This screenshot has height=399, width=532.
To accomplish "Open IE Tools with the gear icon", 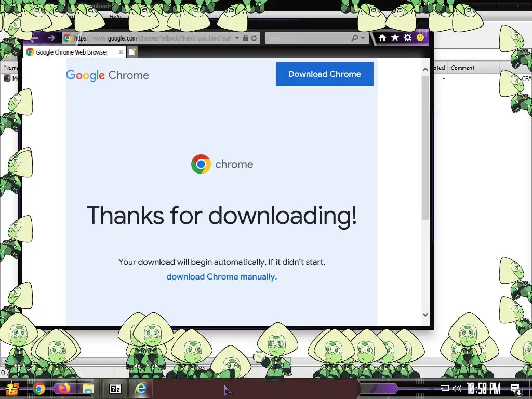I will pos(407,37).
